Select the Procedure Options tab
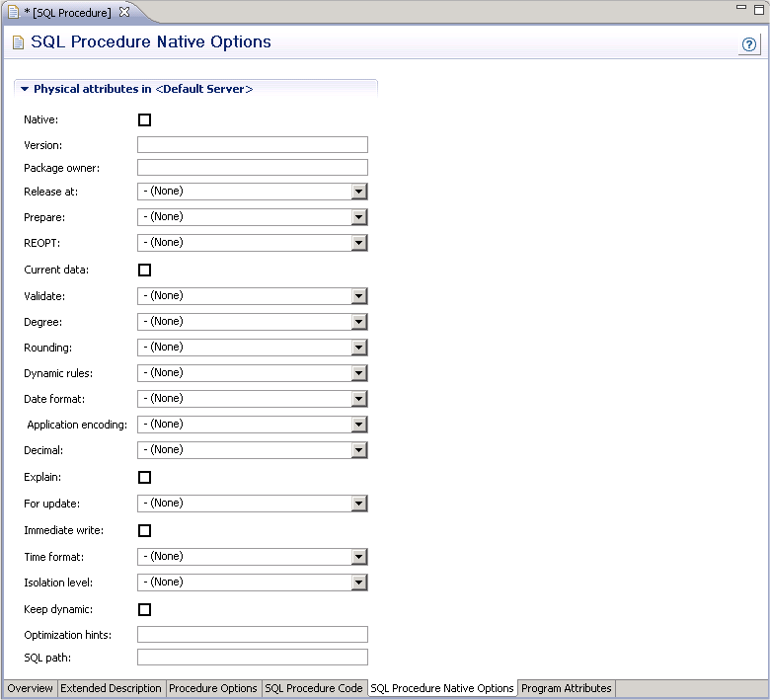Screen dimensions: 770x700 (x=213, y=688)
